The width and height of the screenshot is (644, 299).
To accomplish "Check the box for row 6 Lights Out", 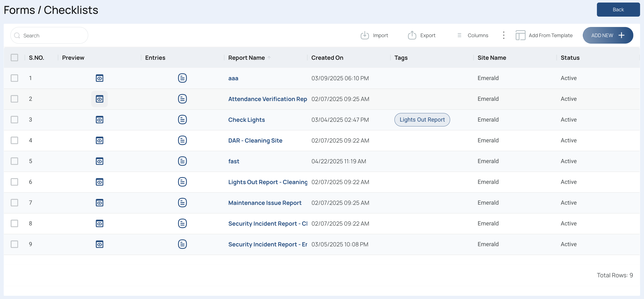I will coord(15,182).
